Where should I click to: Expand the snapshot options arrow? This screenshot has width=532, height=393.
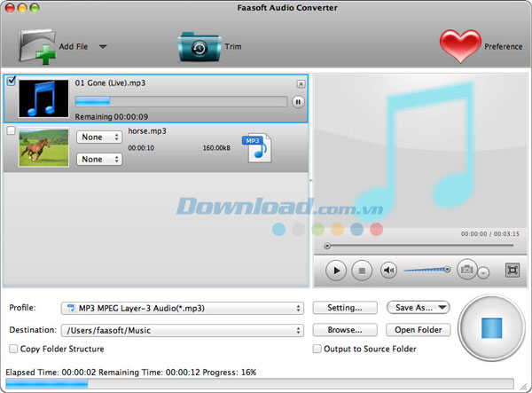pyautogui.click(x=483, y=272)
